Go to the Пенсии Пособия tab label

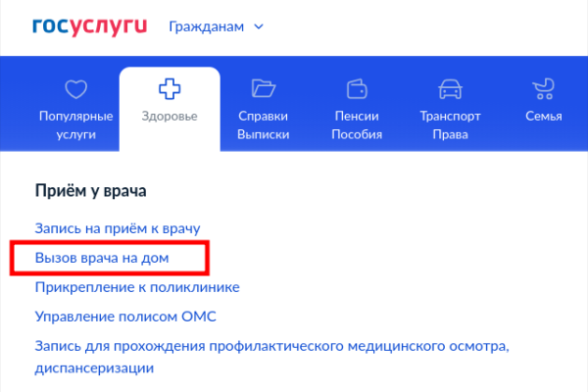(x=357, y=125)
